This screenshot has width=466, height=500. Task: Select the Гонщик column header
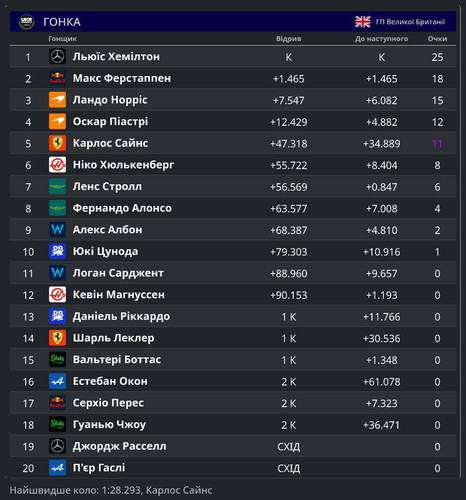point(62,39)
